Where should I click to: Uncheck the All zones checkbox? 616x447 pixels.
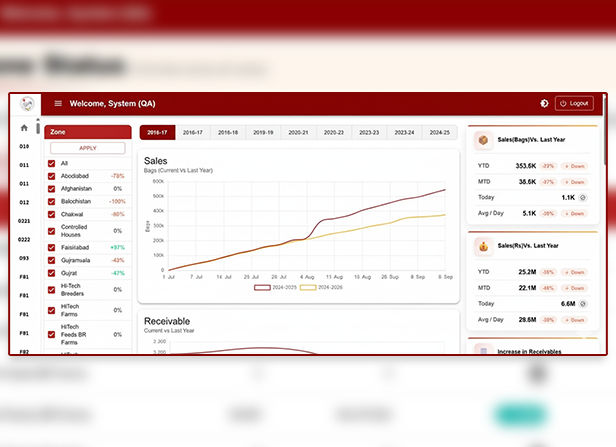click(52, 163)
